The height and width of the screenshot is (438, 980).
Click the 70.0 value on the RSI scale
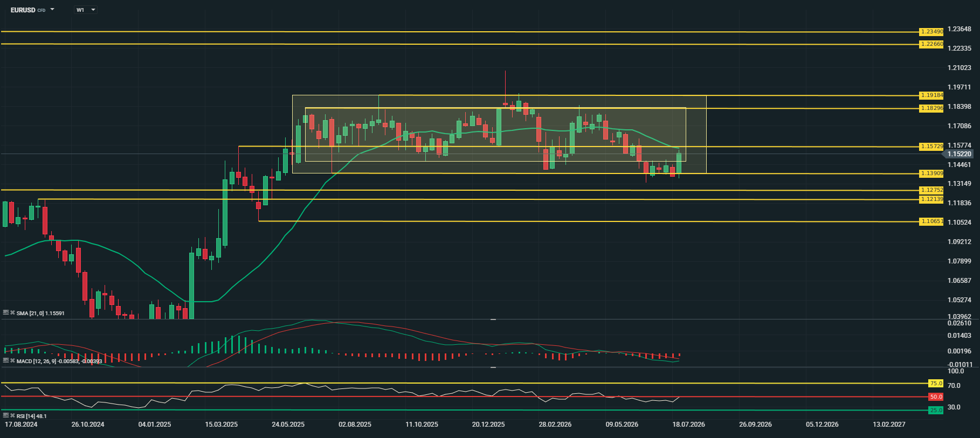(954, 386)
